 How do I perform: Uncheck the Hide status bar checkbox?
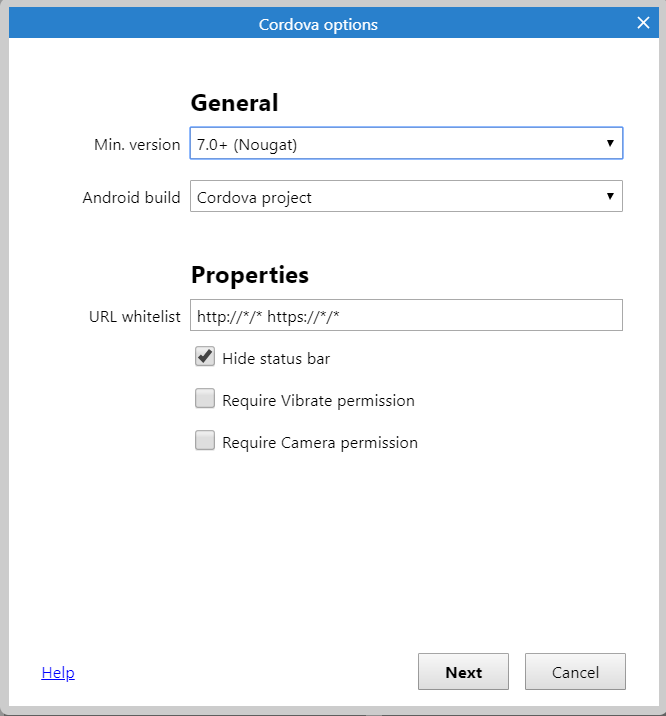click(205, 357)
